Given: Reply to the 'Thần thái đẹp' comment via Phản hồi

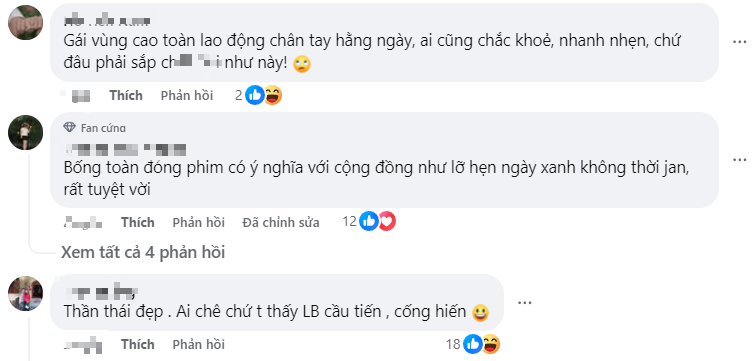Looking at the screenshot, I should click(199, 344).
